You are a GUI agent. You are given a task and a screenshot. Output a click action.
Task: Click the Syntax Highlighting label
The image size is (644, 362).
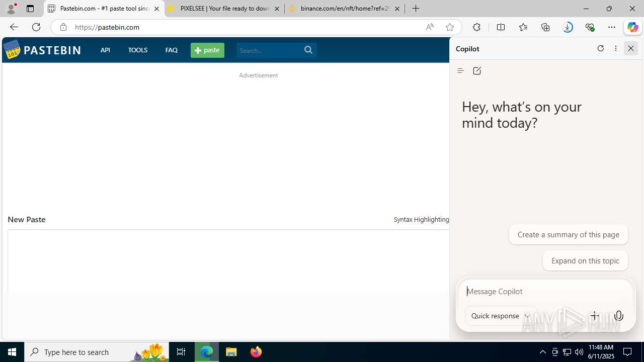click(x=421, y=219)
